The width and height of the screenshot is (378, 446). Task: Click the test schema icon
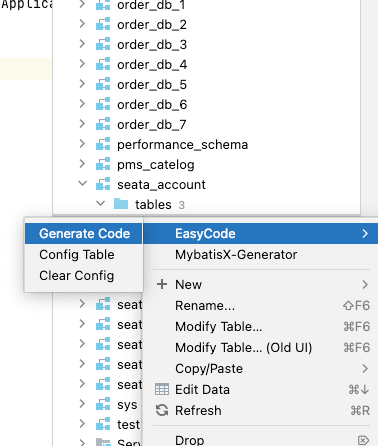point(103,424)
